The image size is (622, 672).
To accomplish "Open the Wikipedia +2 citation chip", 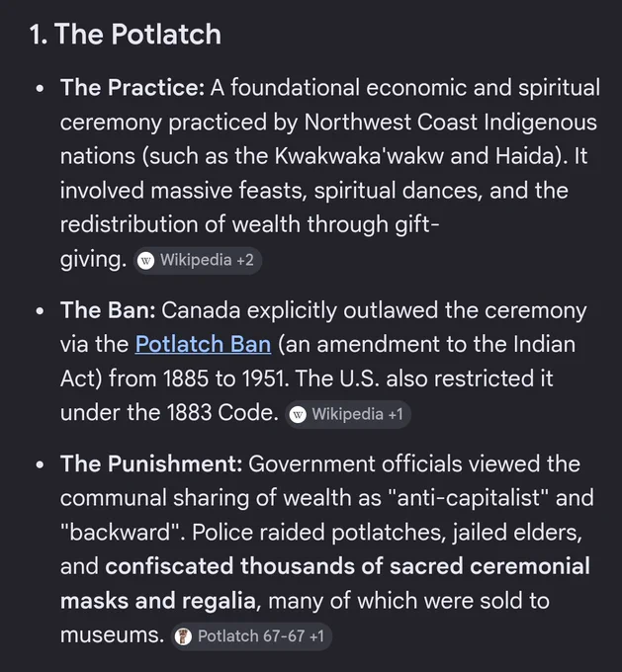I will click(x=198, y=260).
